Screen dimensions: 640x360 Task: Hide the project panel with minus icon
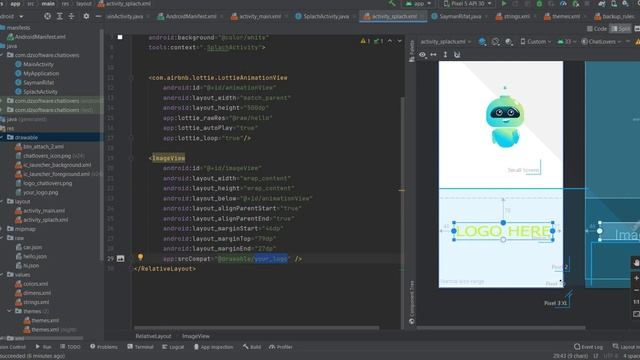click(x=98, y=16)
